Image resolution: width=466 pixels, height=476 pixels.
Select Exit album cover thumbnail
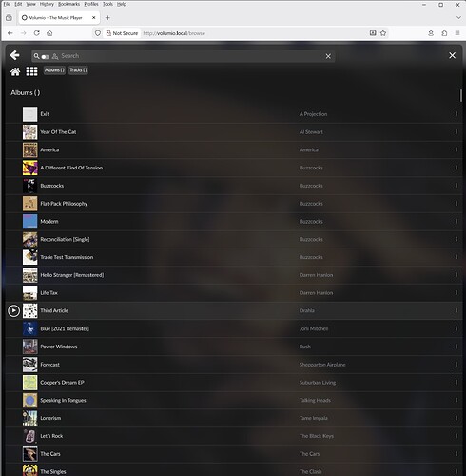pyautogui.click(x=29, y=114)
